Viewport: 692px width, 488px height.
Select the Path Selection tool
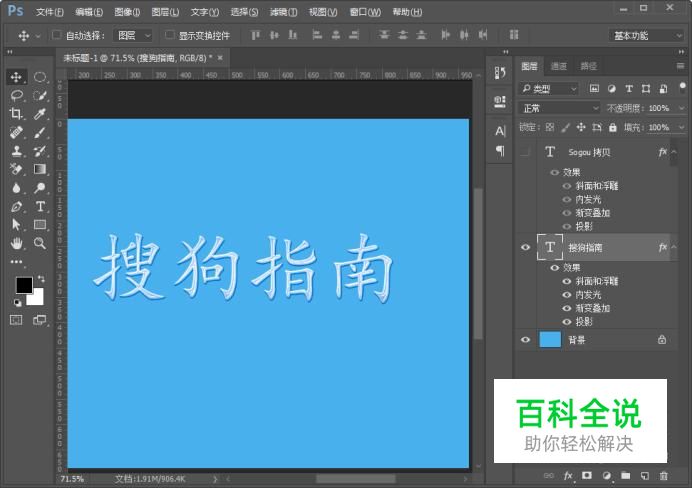[16, 225]
